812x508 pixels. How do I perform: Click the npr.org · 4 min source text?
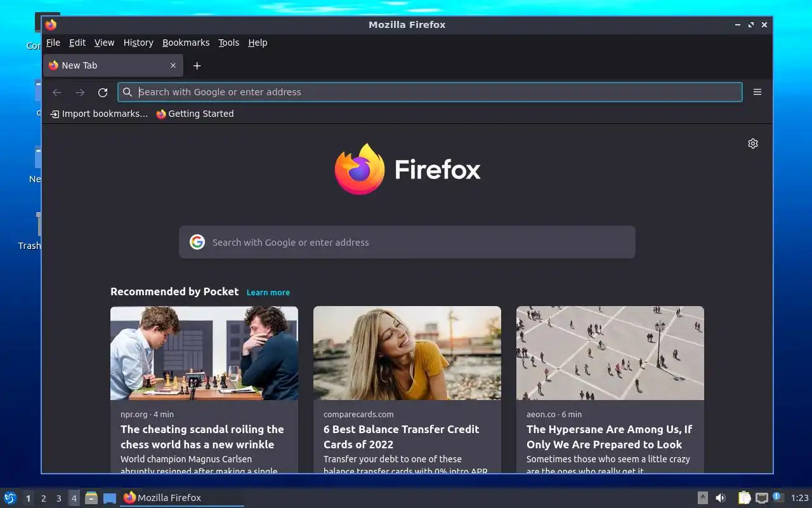tap(147, 414)
